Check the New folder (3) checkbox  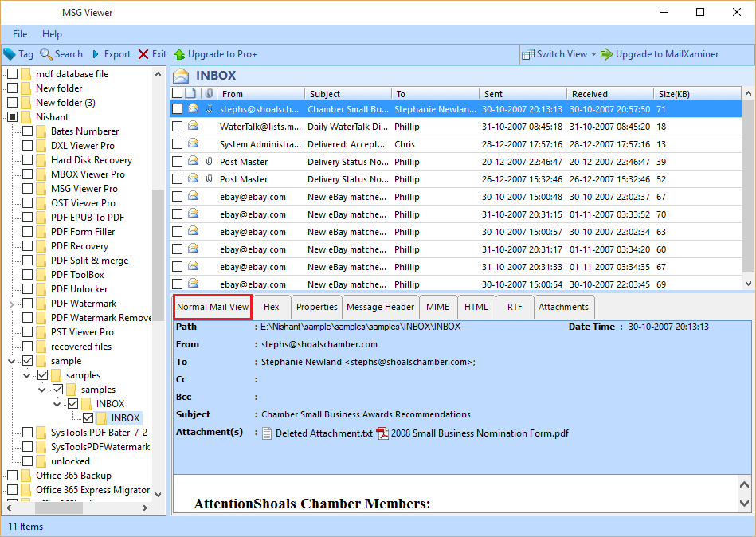click(13, 102)
